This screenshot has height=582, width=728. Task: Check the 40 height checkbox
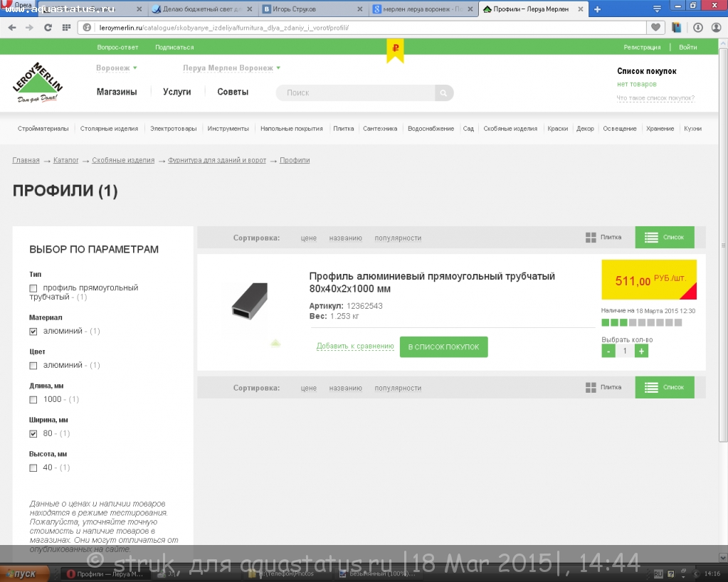(33, 468)
